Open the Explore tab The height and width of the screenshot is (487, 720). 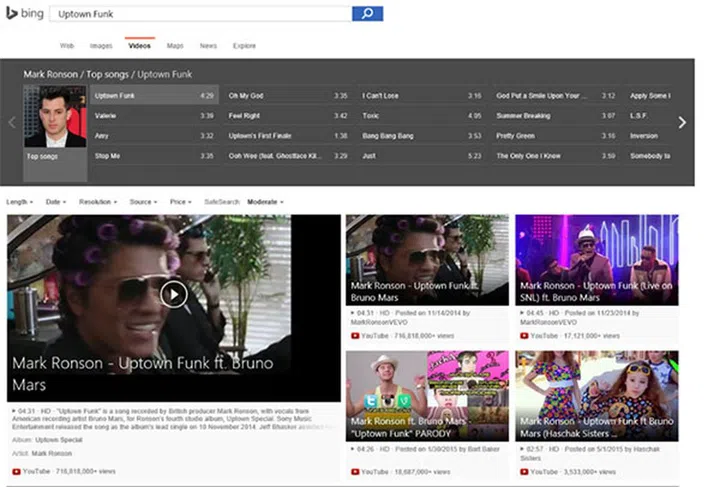pos(244,45)
